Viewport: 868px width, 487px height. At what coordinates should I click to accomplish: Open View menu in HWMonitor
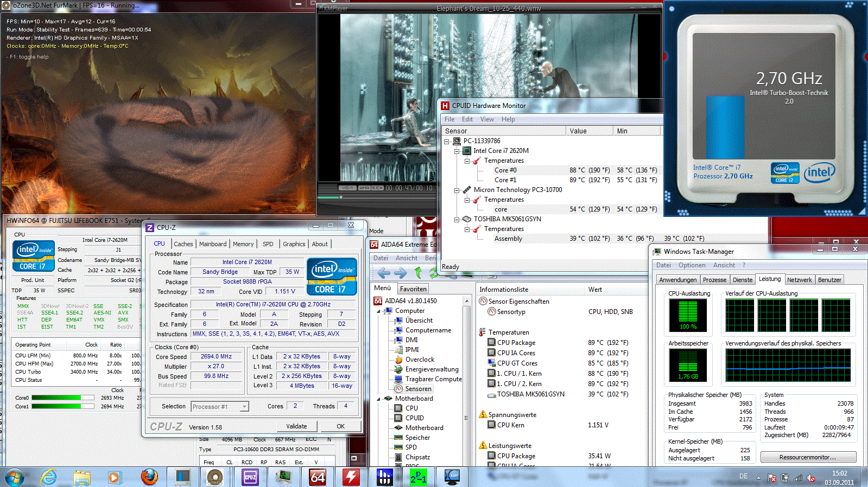coord(487,119)
